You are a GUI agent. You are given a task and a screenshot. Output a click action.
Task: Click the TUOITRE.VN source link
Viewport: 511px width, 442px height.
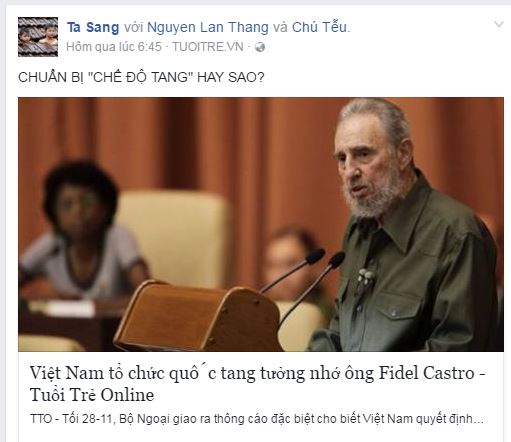click(208, 47)
